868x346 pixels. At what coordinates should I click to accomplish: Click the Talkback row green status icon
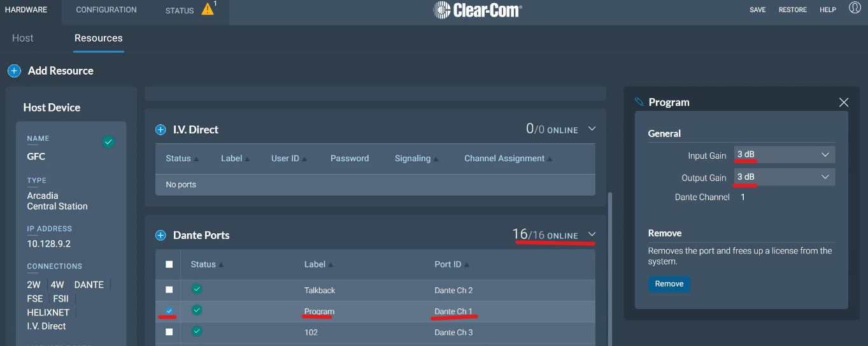[197, 290]
